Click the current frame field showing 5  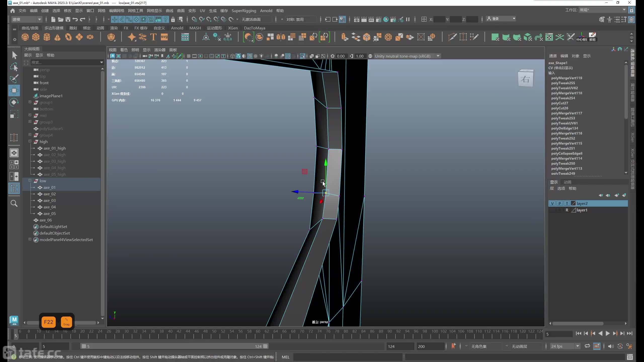coord(559,334)
